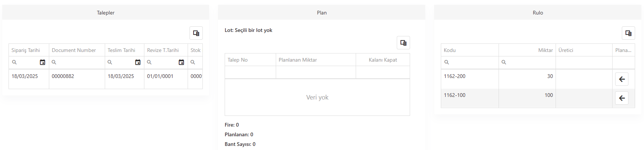Viewport: 644px width, 150px height.
Task: Add roll 1162-100 to plan with arrow
Action: (x=622, y=98)
